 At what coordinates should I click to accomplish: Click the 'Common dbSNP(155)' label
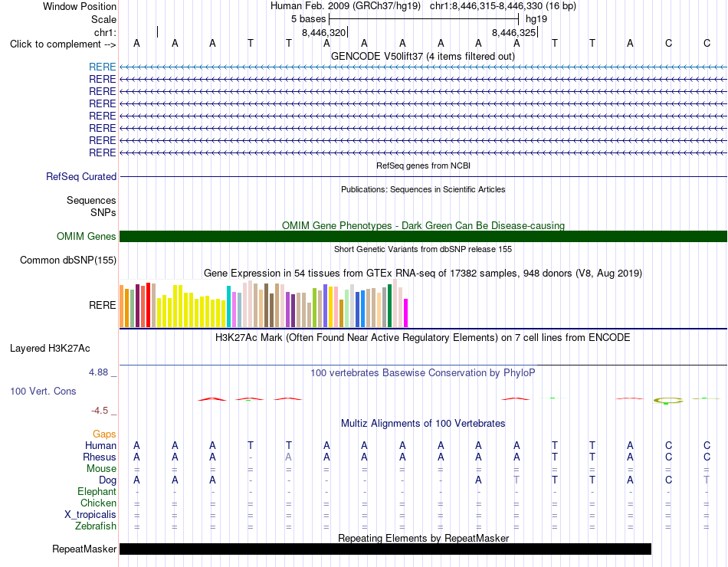[67, 260]
